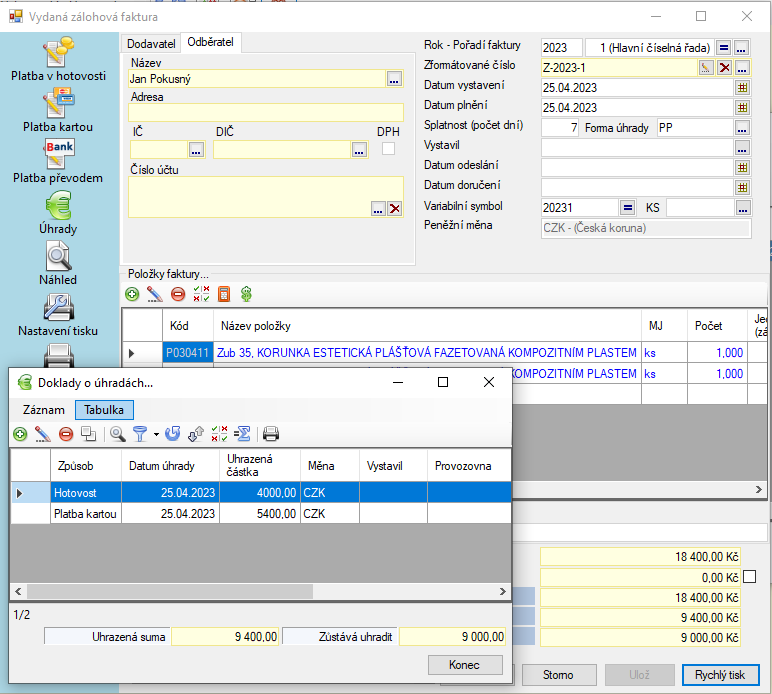
Task: Open Nastavení tisku print settings
Action: 58,315
